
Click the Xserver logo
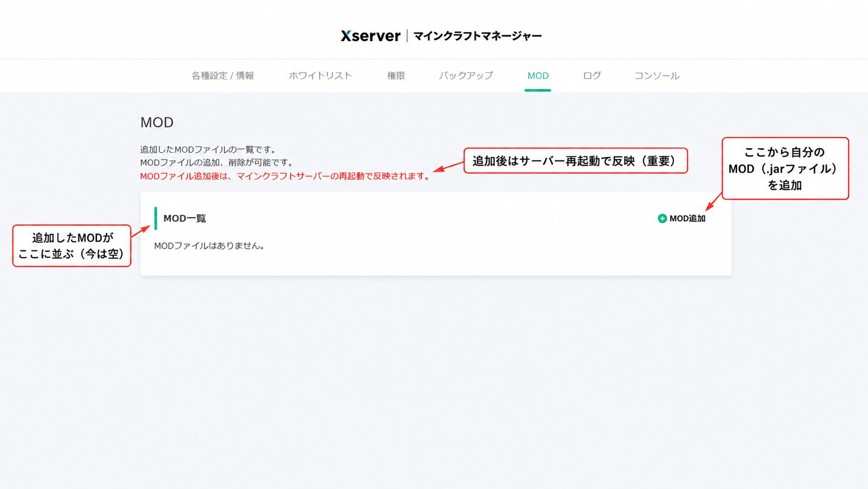(371, 36)
